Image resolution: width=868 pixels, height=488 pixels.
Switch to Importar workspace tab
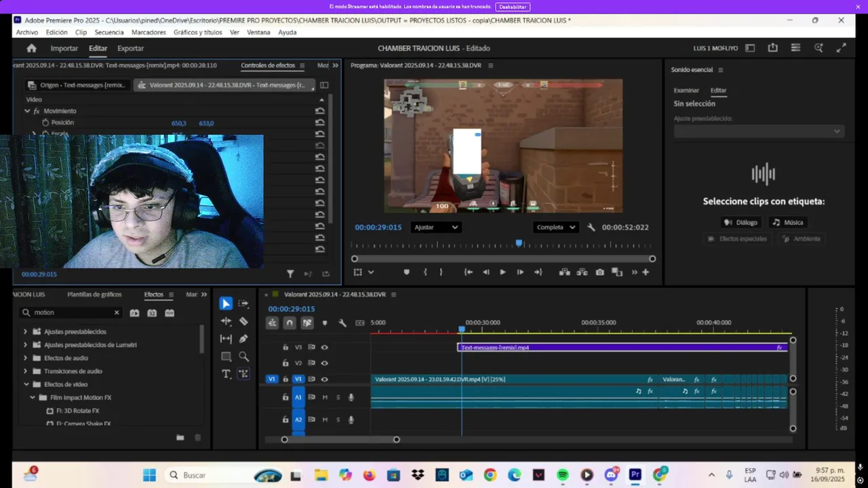(64, 48)
